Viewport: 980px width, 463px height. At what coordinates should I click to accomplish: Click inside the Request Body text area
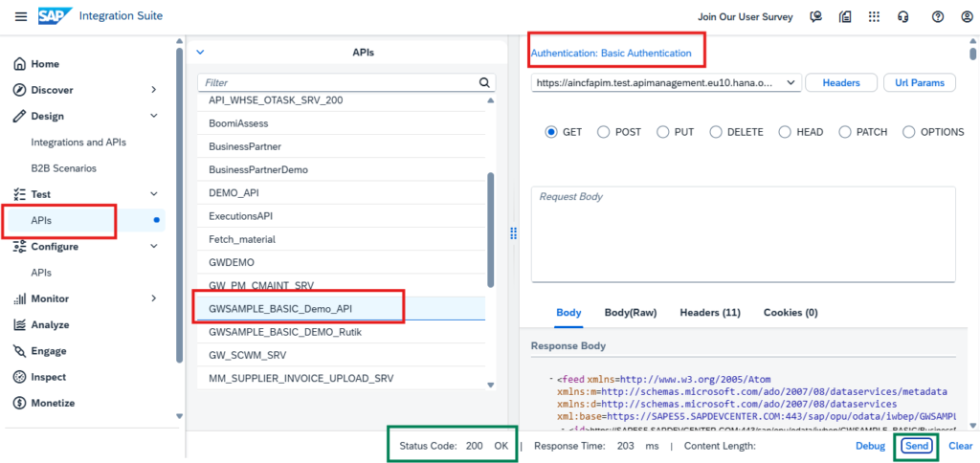(743, 234)
